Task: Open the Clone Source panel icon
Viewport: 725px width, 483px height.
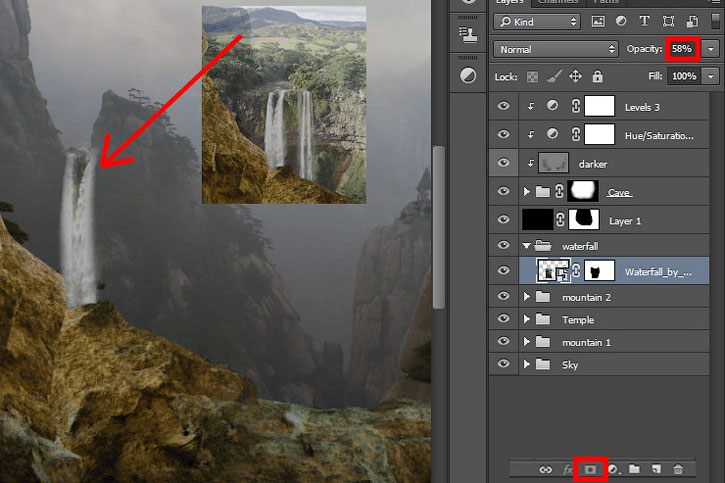Action: tap(468, 35)
